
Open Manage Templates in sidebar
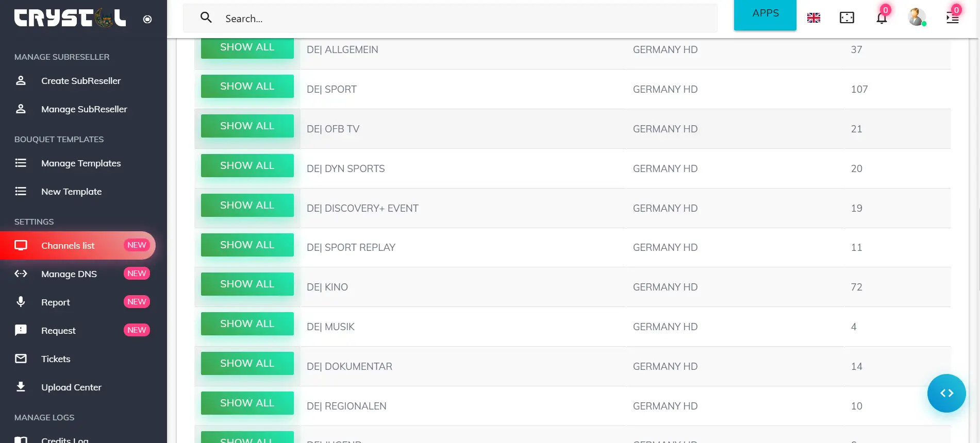81,163
